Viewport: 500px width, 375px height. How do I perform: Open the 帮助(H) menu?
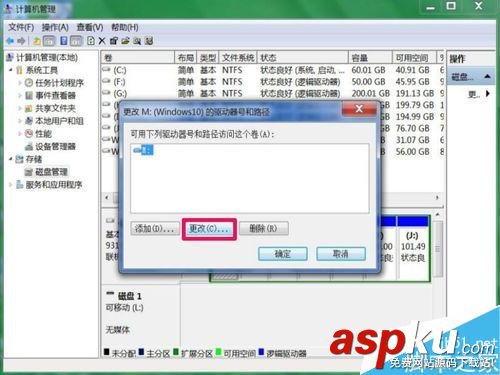tap(125, 27)
